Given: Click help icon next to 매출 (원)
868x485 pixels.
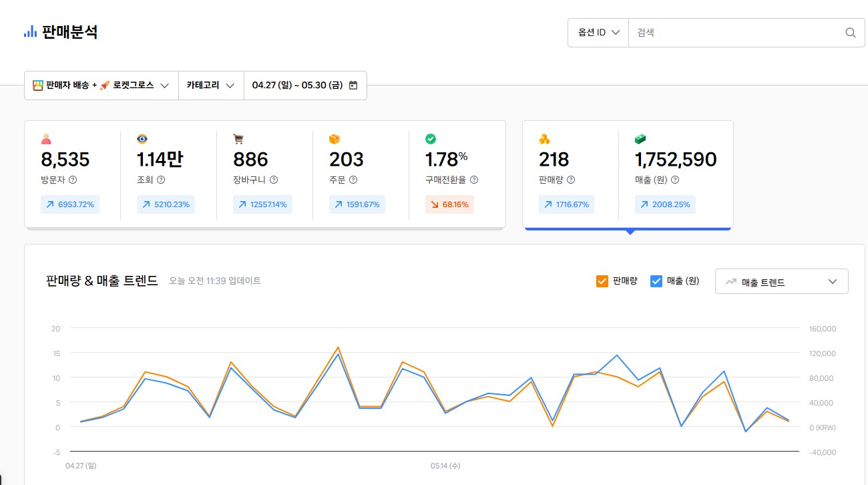Looking at the screenshot, I should 675,180.
